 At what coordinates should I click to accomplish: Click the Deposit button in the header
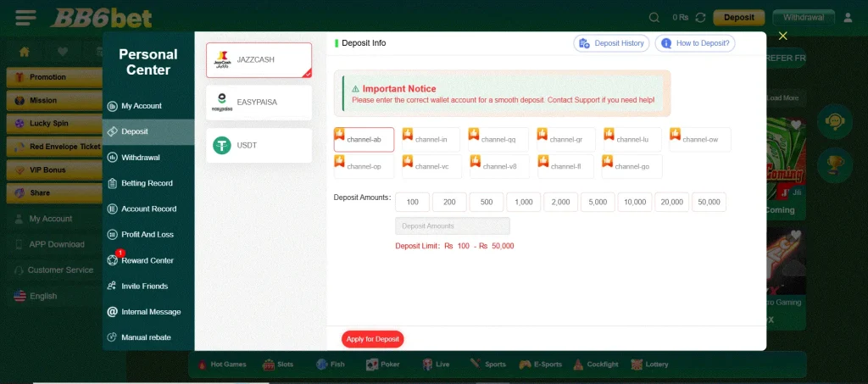[x=739, y=18]
